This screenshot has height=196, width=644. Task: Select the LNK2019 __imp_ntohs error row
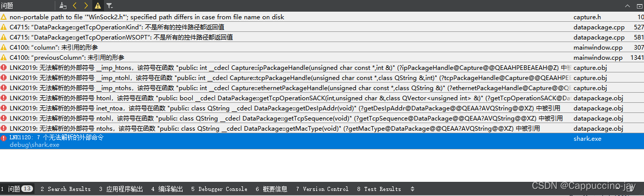(x=322, y=88)
